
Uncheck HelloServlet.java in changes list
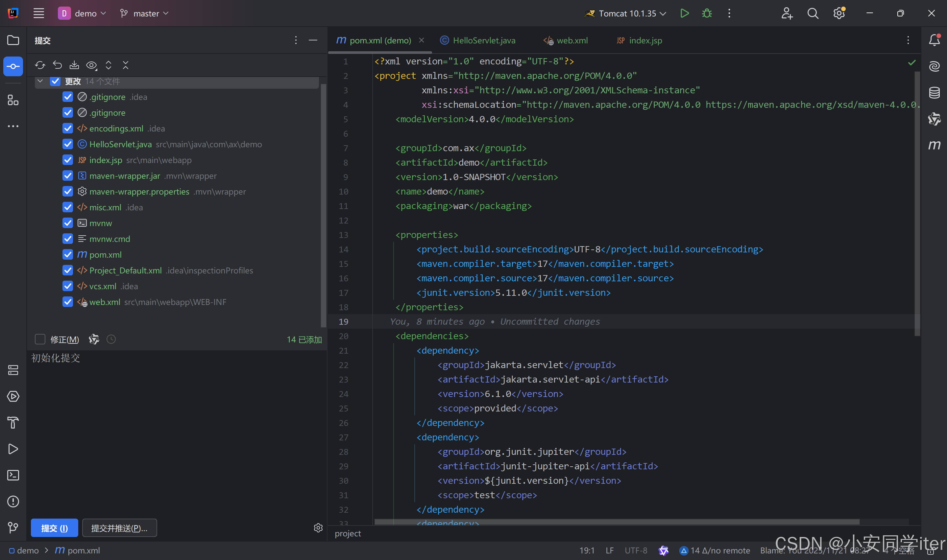tap(67, 144)
